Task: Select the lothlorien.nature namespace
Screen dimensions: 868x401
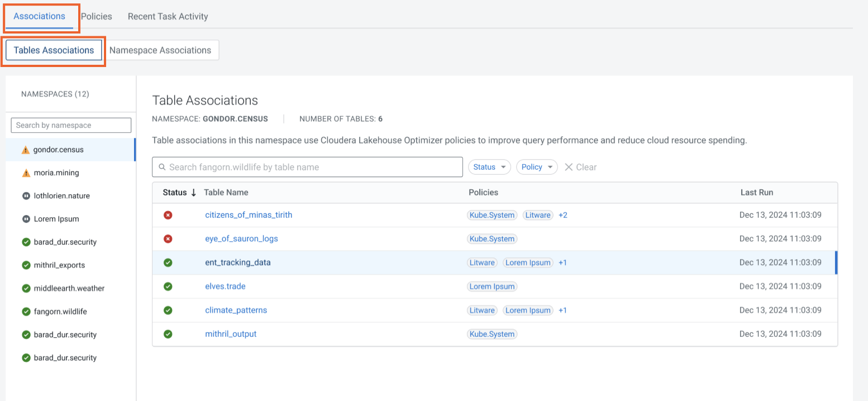Action: point(70,196)
